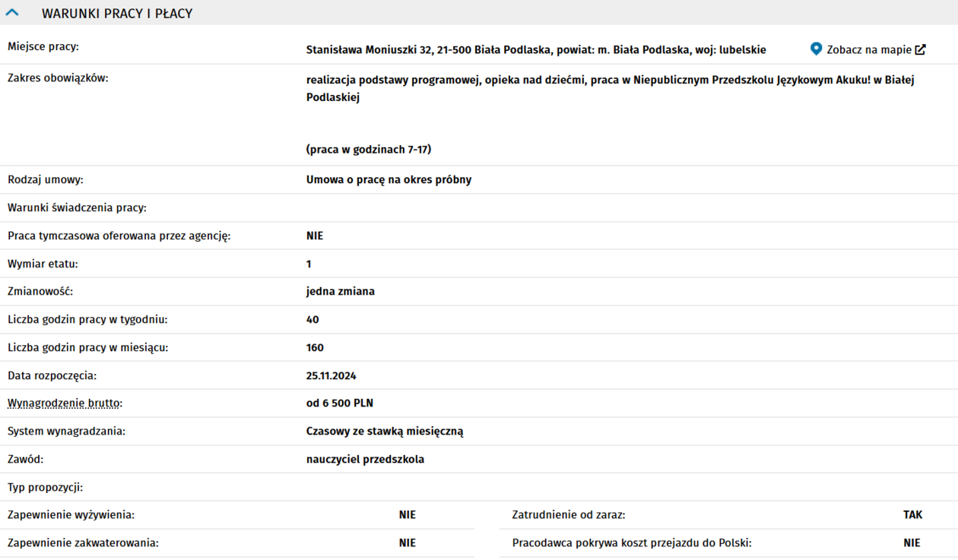Collapse the Warunki pracy i płacy section
The image size is (958, 560).
12,13
